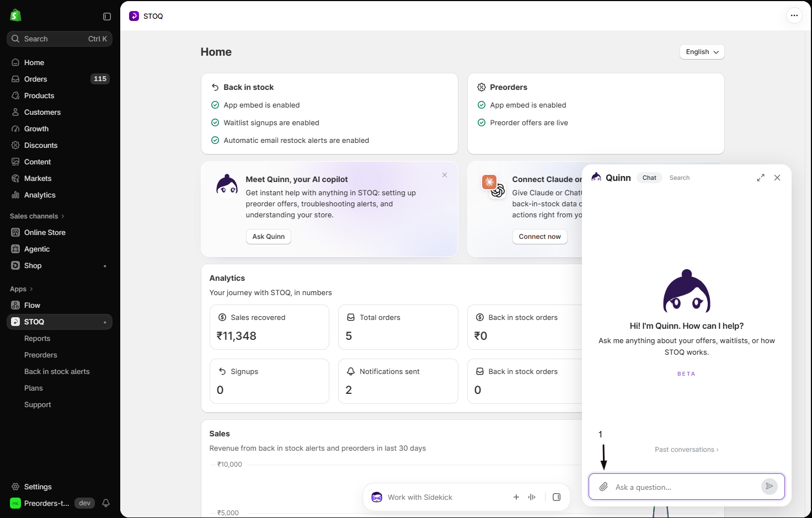Viewport: 812px width, 518px height.
Task: Open the three-dot menu at top right
Action: pyautogui.click(x=794, y=15)
